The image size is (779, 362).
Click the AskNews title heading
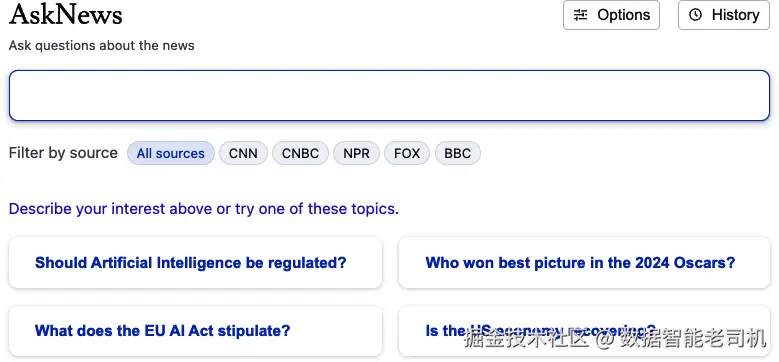click(x=66, y=15)
